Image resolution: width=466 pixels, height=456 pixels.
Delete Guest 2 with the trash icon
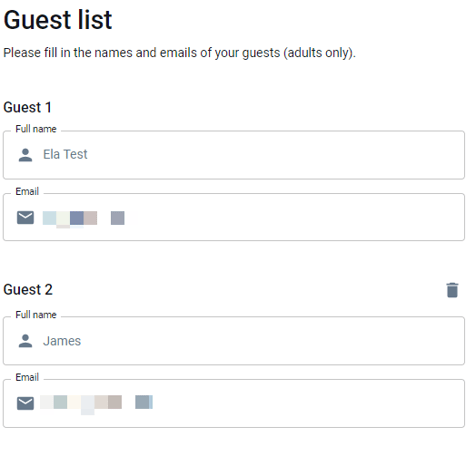[452, 290]
